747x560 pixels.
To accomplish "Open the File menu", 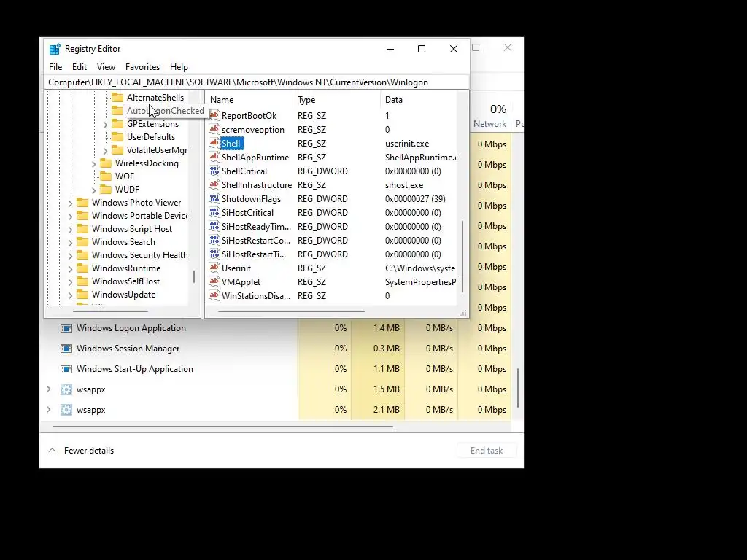I will pyautogui.click(x=55, y=67).
